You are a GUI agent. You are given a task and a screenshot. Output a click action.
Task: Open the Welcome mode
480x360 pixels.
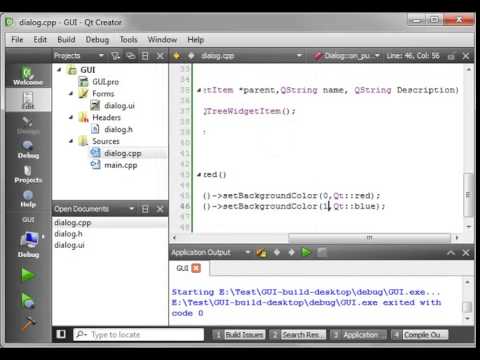(x=28, y=76)
